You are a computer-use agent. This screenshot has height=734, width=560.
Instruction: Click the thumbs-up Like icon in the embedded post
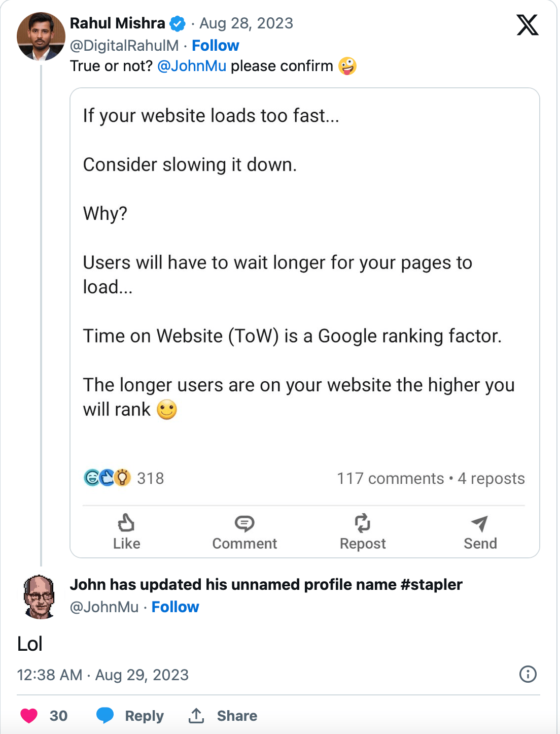click(126, 523)
